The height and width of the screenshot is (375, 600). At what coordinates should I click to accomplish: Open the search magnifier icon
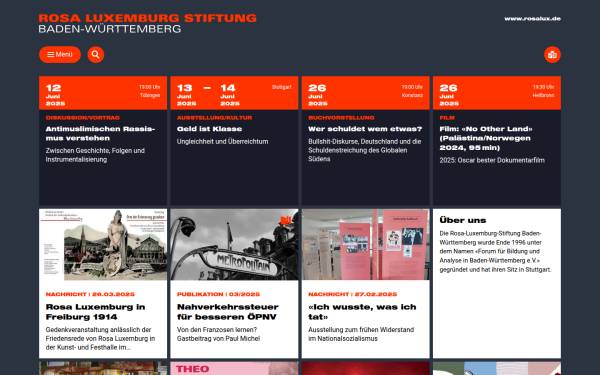click(x=96, y=55)
